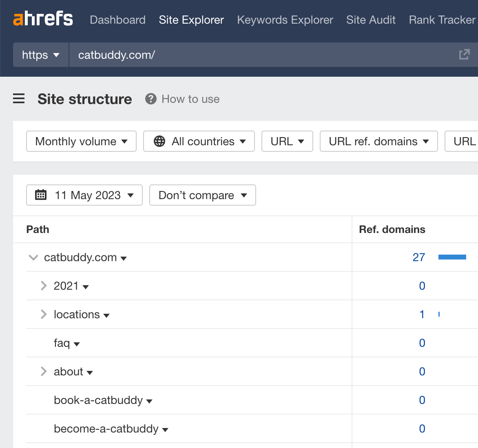
Task: Open the external link icon in URL bar
Action: coord(464,54)
